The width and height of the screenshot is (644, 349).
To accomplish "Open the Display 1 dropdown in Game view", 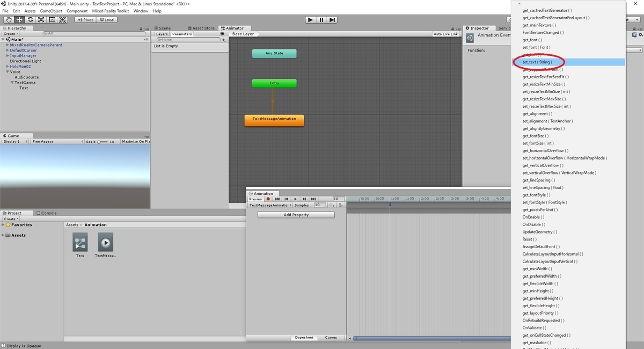I will (16, 141).
